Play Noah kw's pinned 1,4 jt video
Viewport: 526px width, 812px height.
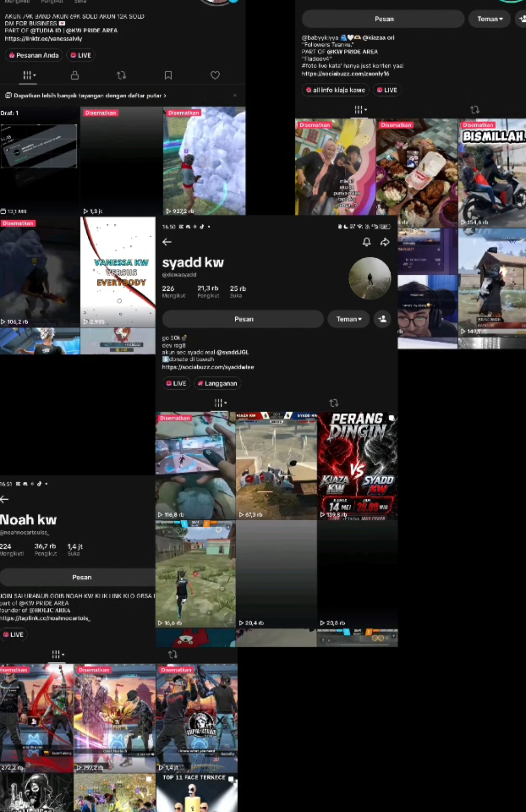click(197, 718)
